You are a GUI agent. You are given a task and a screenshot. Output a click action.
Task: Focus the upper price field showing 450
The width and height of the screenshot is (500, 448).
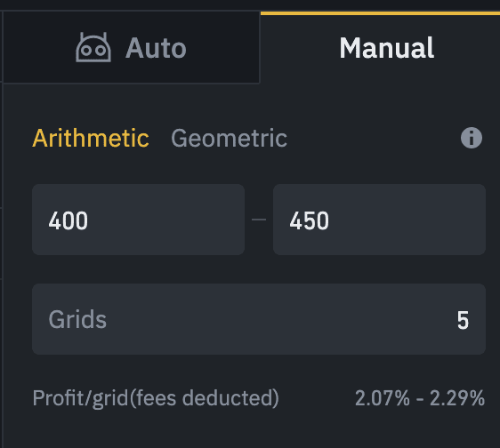point(380,220)
